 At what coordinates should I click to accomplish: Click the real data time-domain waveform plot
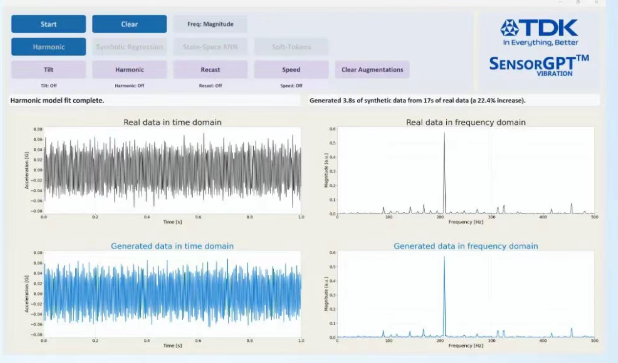172,170
